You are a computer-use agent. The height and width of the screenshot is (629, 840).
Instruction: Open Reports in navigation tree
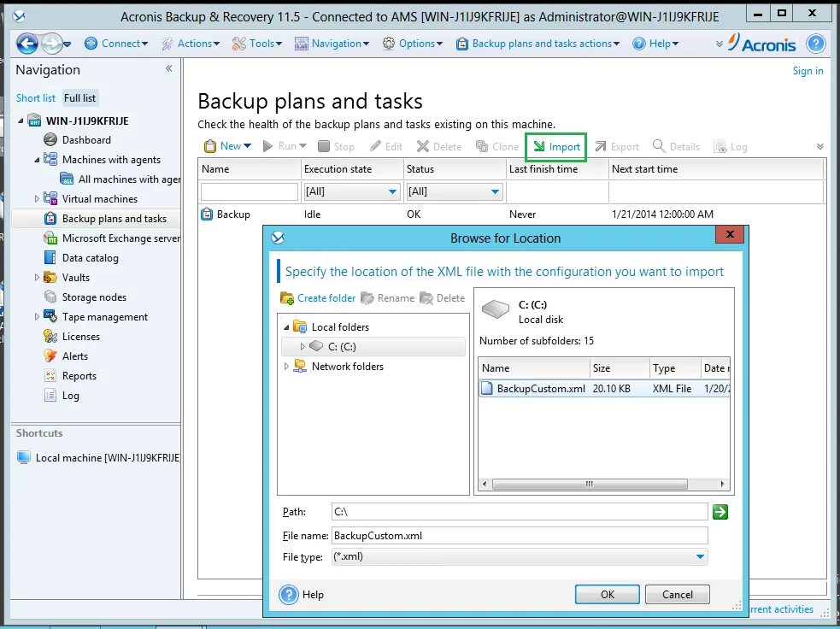click(x=79, y=376)
